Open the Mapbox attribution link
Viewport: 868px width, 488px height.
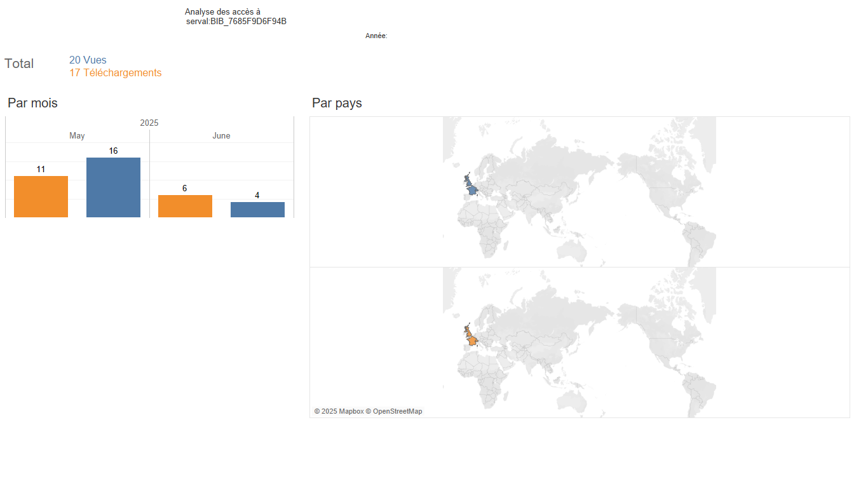(x=339, y=411)
